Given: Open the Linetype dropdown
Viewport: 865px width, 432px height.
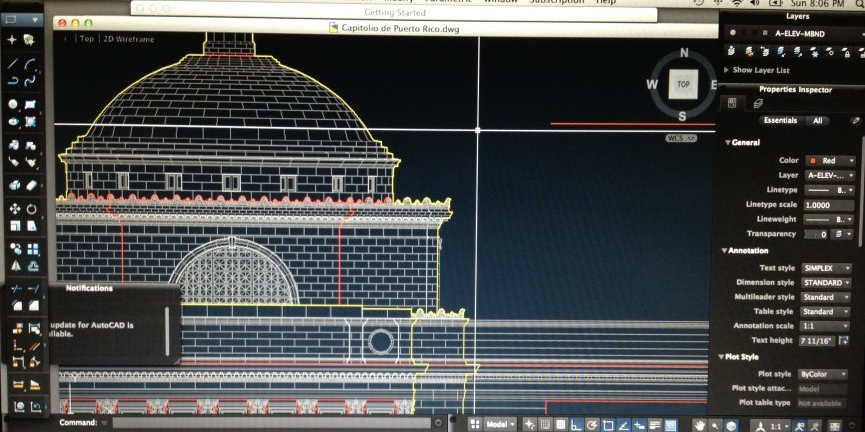Looking at the screenshot, I should pyautogui.click(x=830, y=190).
